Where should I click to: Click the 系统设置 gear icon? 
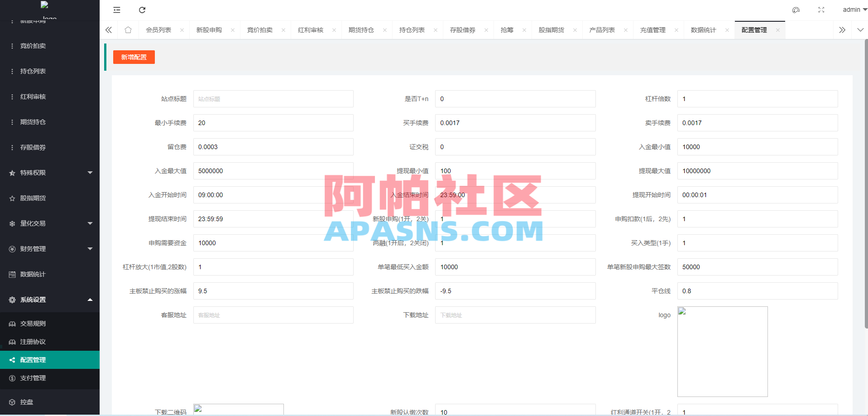click(12, 300)
